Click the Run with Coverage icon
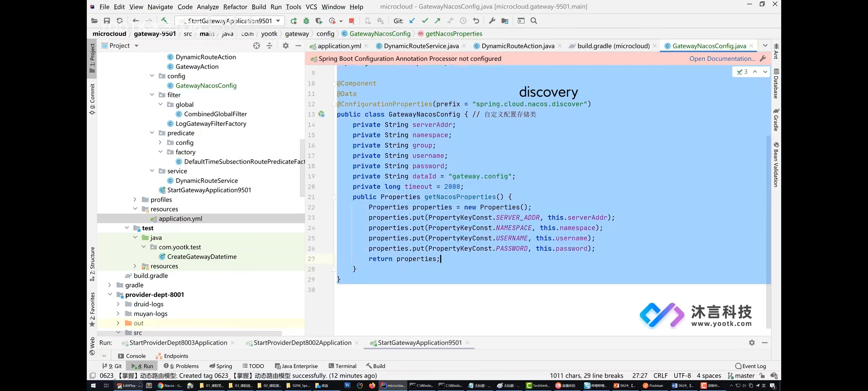The image size is (868, 391). (x=319, y=21)
